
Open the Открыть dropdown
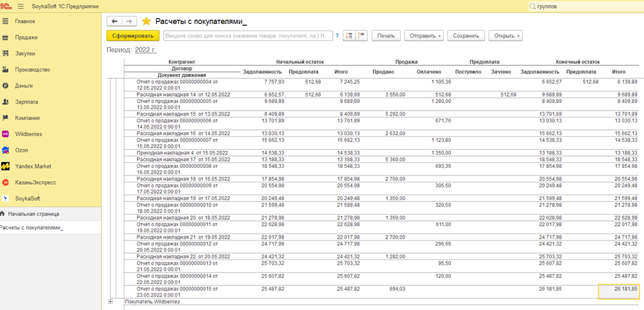pos(505,36)
